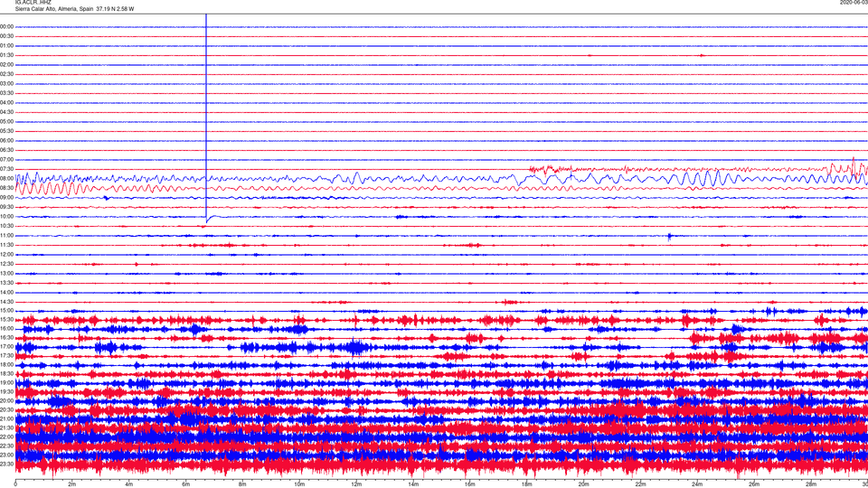Click the 10m tick on the bottom axis
This screenshot has width=868, height=488.
299,484
